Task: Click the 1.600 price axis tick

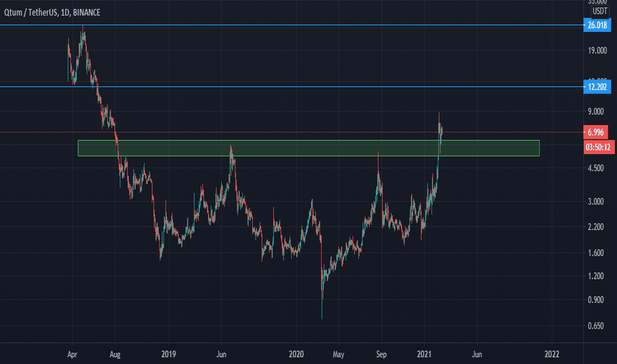Action: (596, 253)
